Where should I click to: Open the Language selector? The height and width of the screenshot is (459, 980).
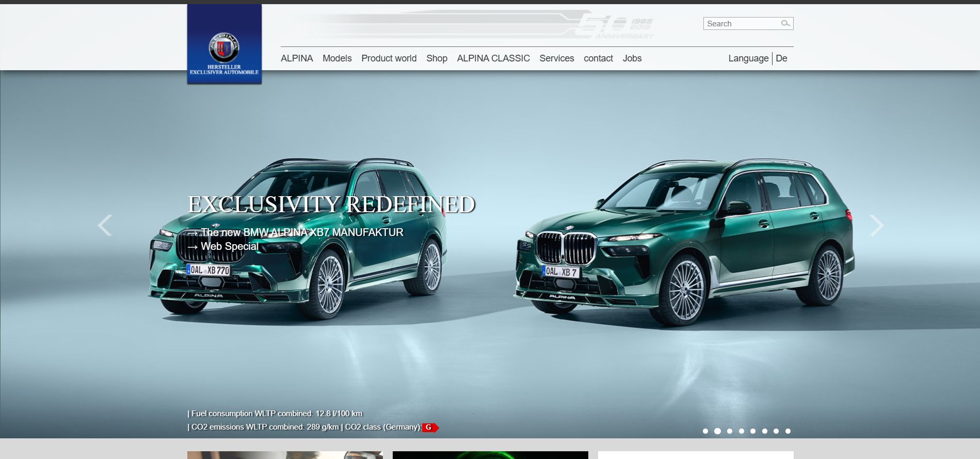point(748,58)
